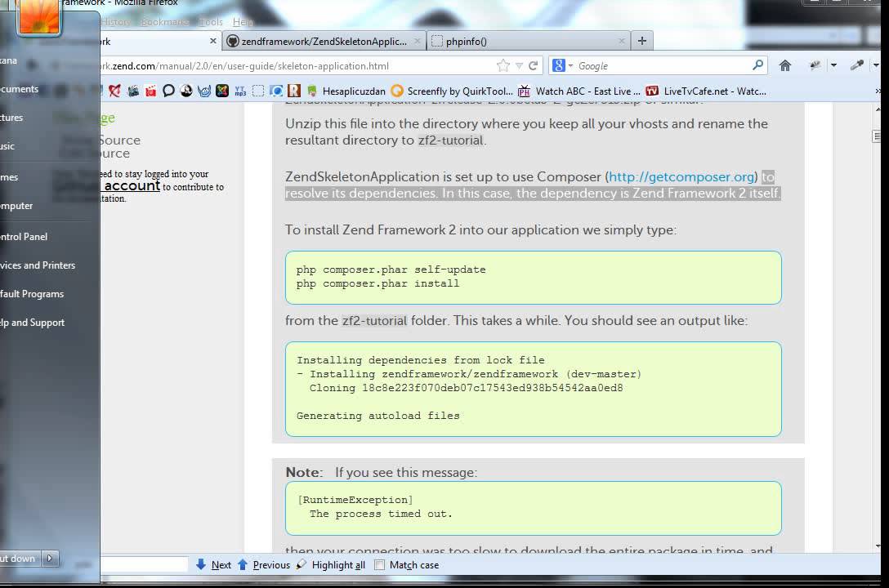Open Music in Start menu

click(x=7, y=146)
